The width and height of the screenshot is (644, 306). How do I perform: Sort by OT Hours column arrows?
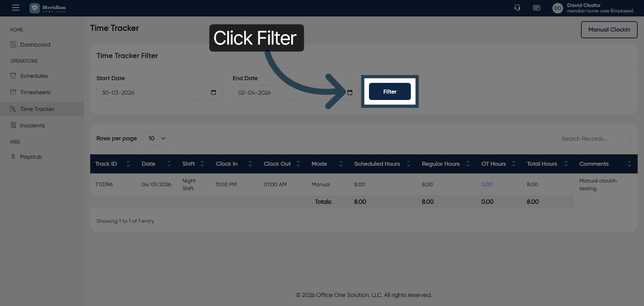click(514, 164)
